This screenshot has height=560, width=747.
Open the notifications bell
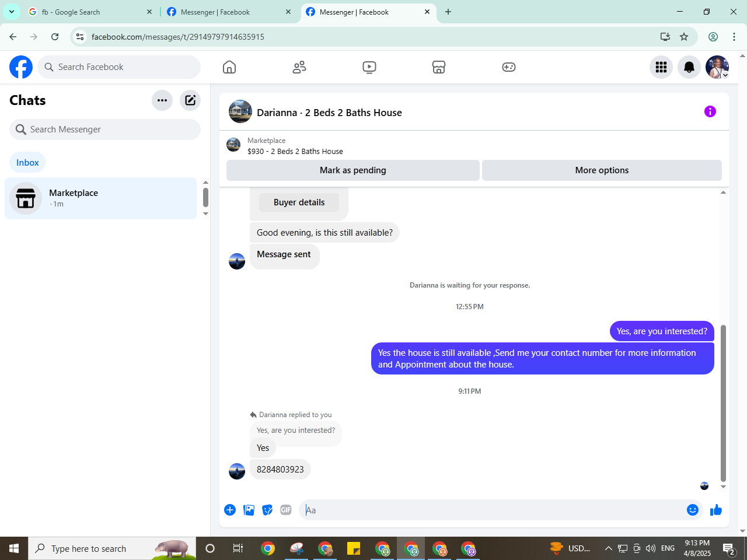coord(689,67)
